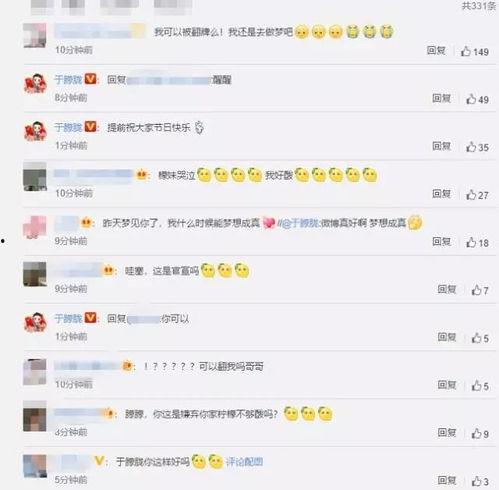Like the 你可以 reply by 于朦胧
The image size is (499, 490).
click(480, 338)
